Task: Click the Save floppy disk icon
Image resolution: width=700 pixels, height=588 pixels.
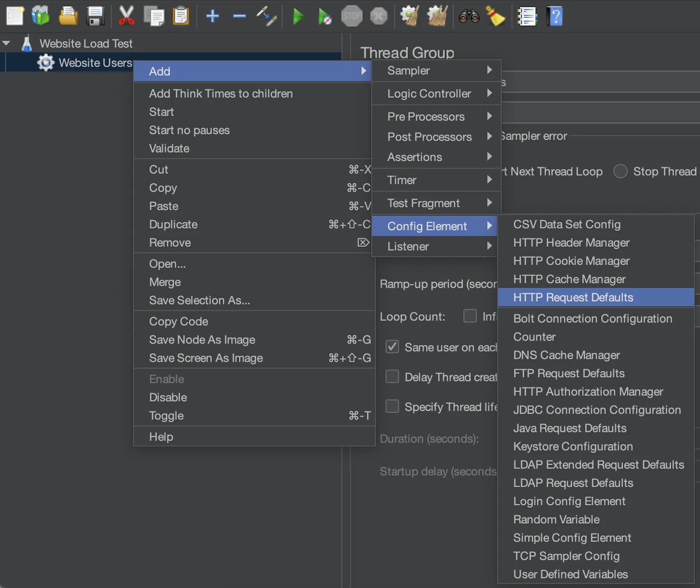Action: tap(95, 16)
